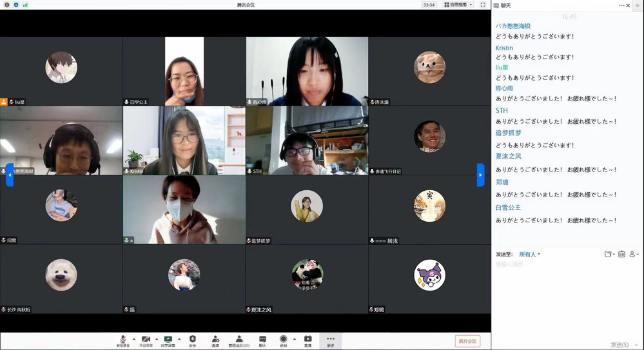Click the network signal icon at top left
This screenshot has height=350, width=644.
pos(25,5)
